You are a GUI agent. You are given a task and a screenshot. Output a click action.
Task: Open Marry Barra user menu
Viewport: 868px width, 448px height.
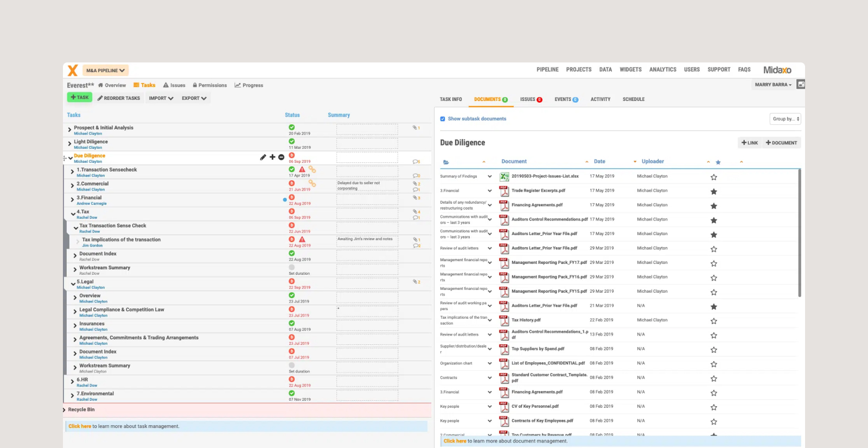click(x=773, y=85)
